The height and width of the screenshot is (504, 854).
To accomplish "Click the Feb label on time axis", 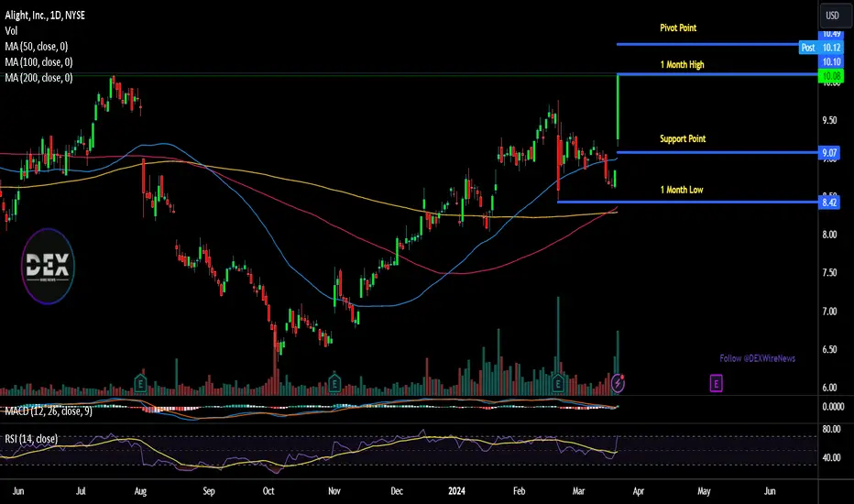I will [519, 491].
